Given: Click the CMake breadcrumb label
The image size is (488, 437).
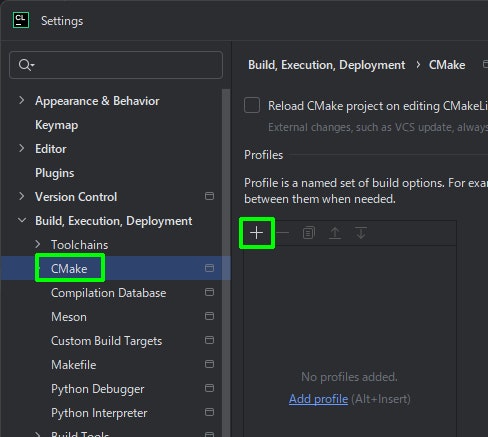Looking at the screenshot, I should [447, 65].
